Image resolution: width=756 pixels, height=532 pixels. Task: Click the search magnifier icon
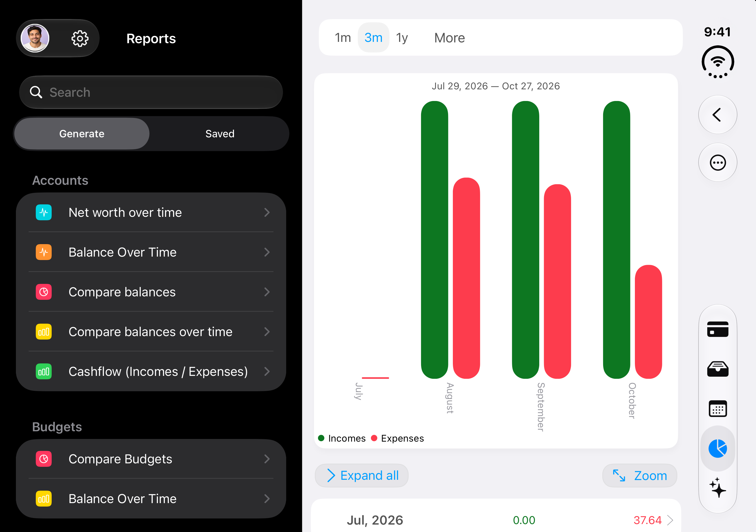pos(36,92)
